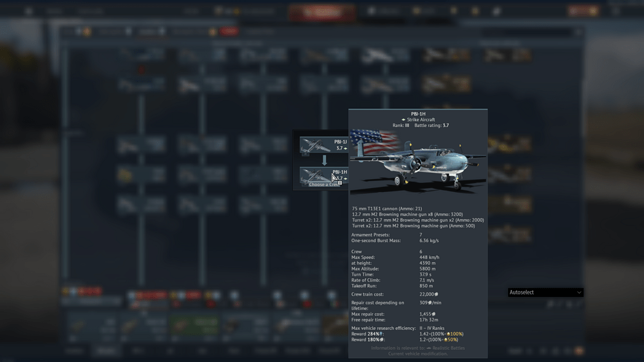Select the PBJ-1J aircraft card
Screen dimensions: 644x362
coord(324,145)
